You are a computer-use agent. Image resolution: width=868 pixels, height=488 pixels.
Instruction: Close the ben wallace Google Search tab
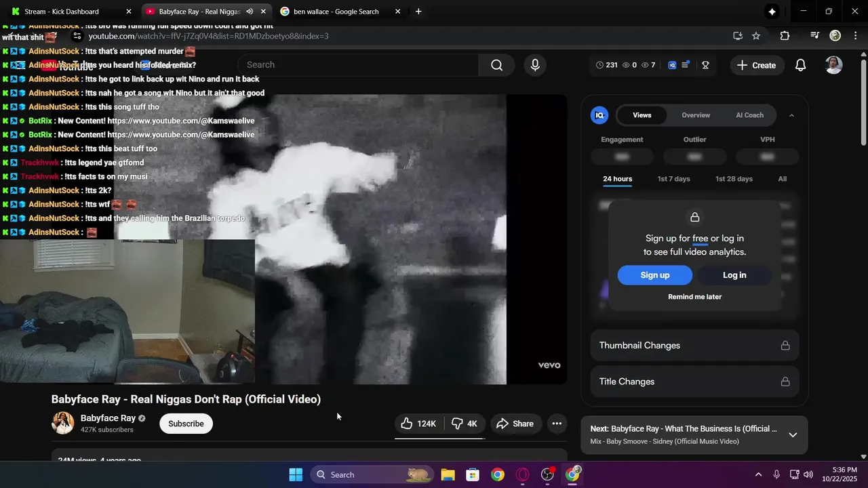pos(397,12)
